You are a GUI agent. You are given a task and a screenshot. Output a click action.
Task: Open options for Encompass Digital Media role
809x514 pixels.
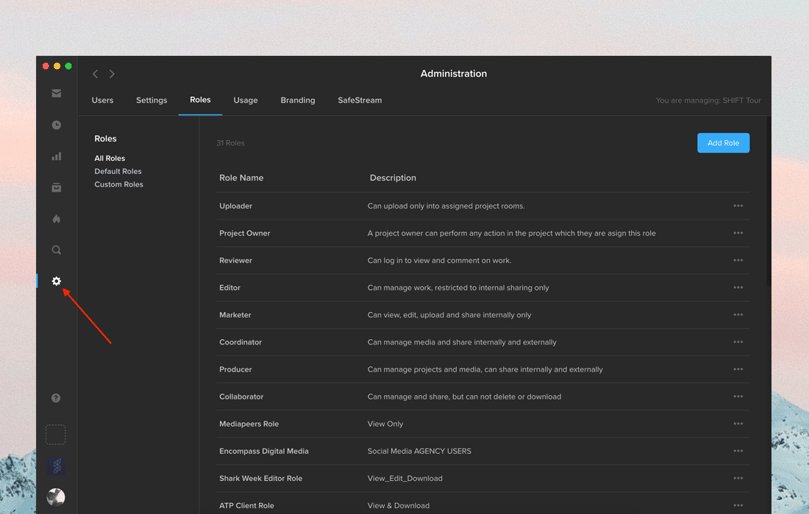click(x=738, y=451)
